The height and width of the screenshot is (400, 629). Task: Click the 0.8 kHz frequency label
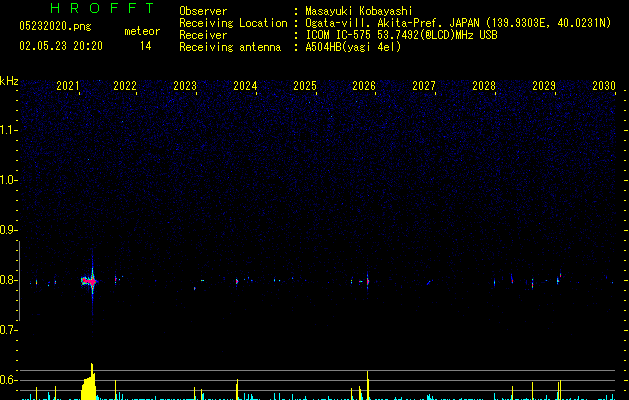click(x=9, y=280)
